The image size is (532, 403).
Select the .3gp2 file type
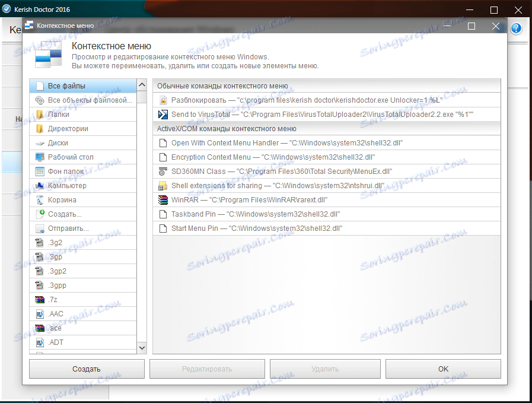pos(83,271)
